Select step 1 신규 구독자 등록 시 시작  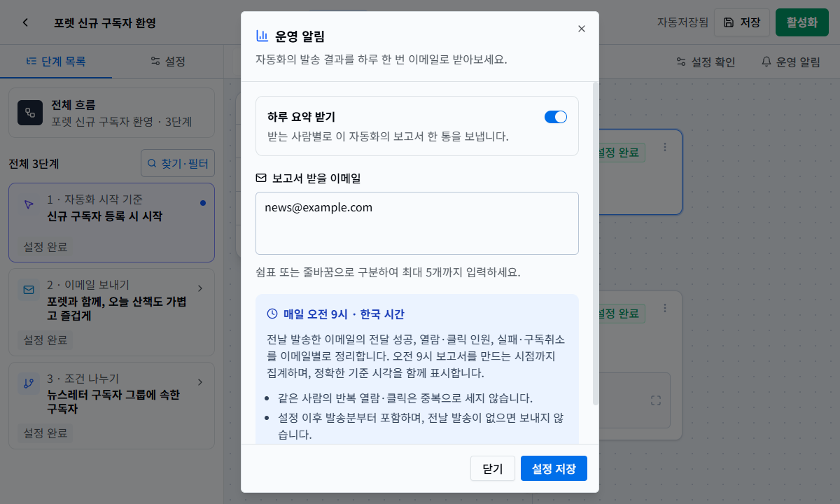(x=111, y=223)
